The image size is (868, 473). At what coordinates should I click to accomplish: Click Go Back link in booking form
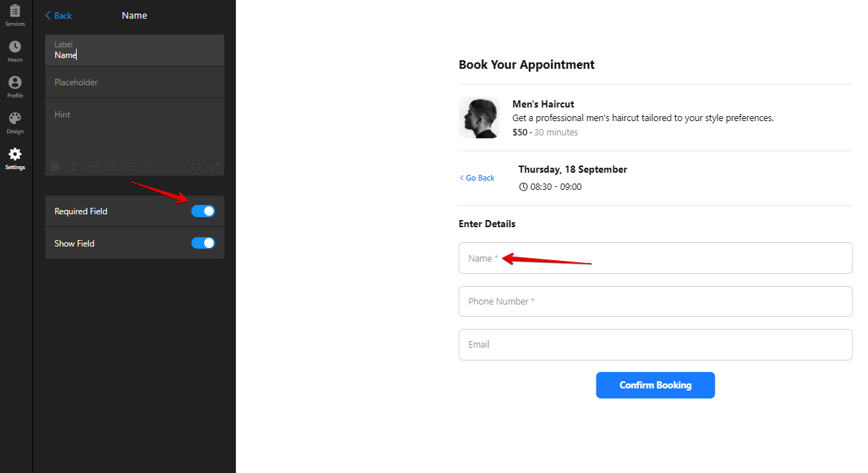click(x=477, y=178)
